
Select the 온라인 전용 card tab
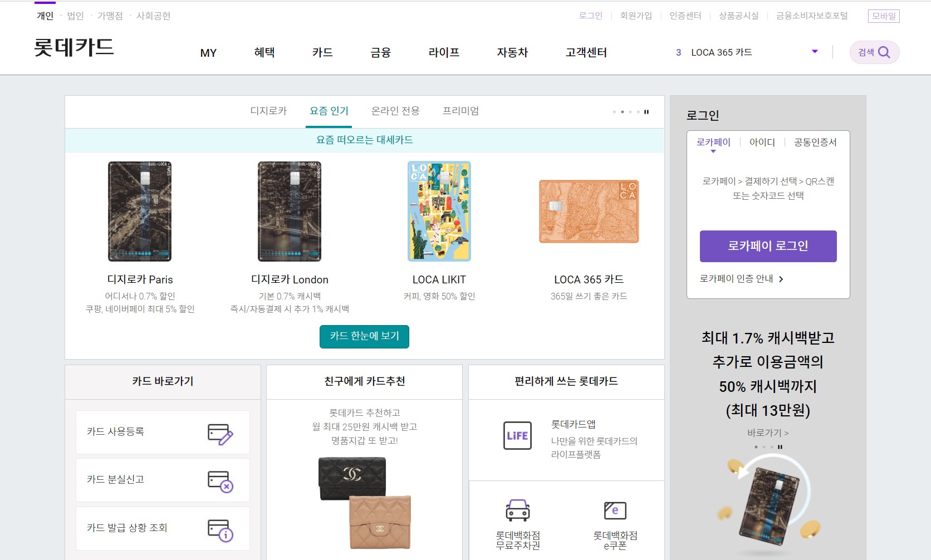(x=395, y=111)
